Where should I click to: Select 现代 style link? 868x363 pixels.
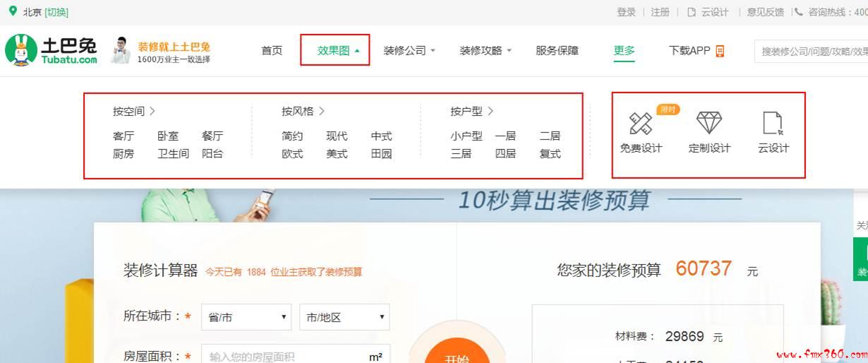(337, 136)
